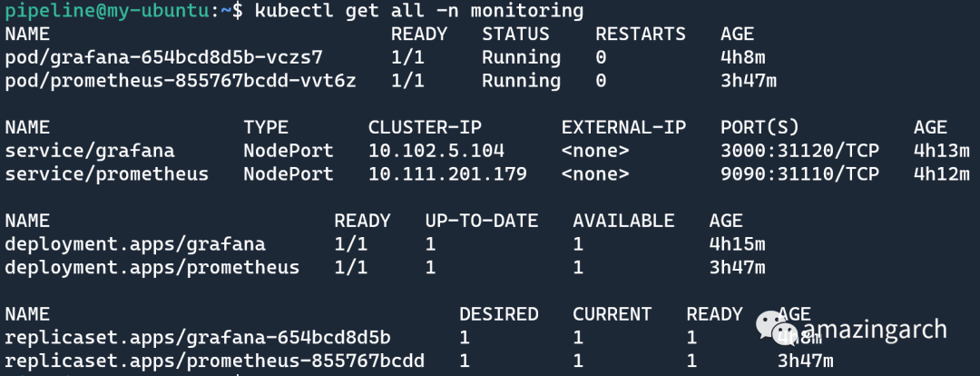Screen dimensions: 980x376
Task: Click the UP-TO-DATE column header
Action: click(482, 220)
